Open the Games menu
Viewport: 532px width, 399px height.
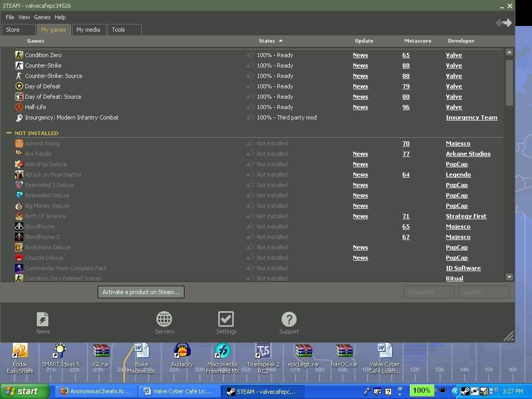coord(42,17)
